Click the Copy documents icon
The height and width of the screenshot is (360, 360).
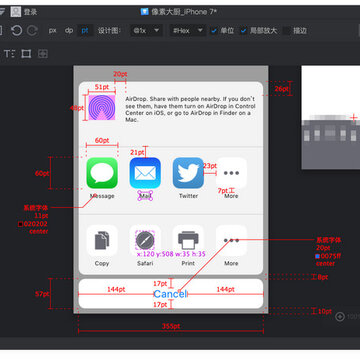click(x=102, y=240)
